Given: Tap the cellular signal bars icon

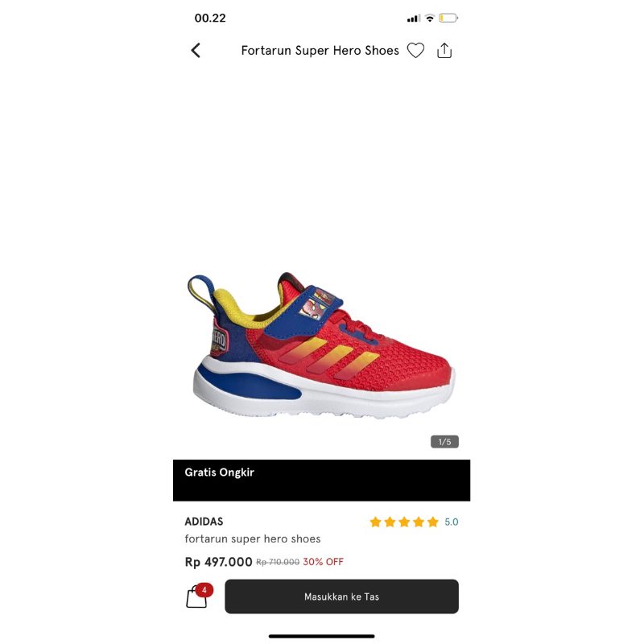Looking at the screenshot, I should (414, 19).
